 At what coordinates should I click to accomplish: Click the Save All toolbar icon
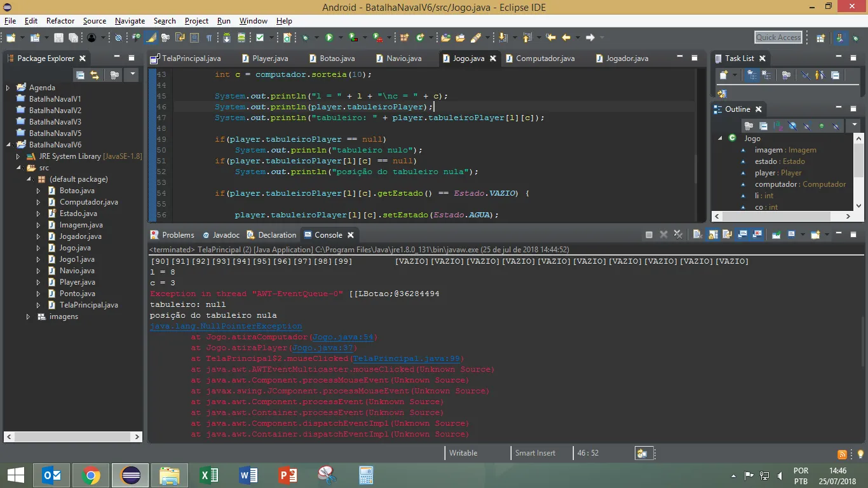pyautogui.click(x=73, y=37)
